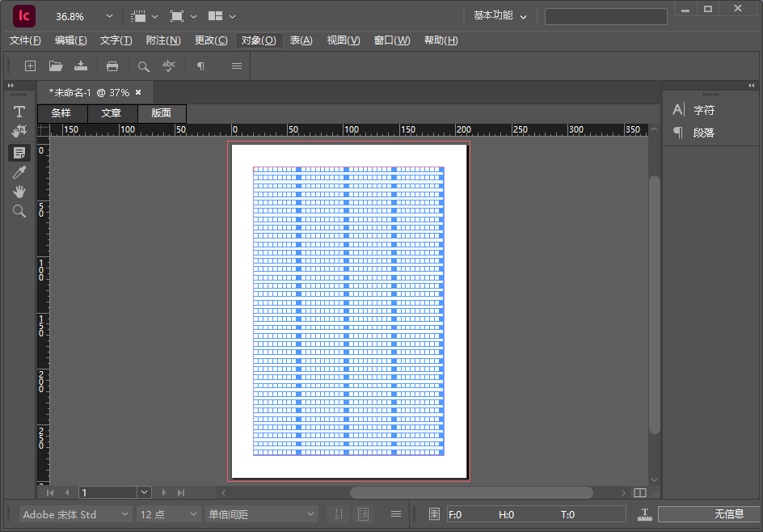
Task: Choose the Zoom magnifier tool
Action: click(x=19, y=211)
